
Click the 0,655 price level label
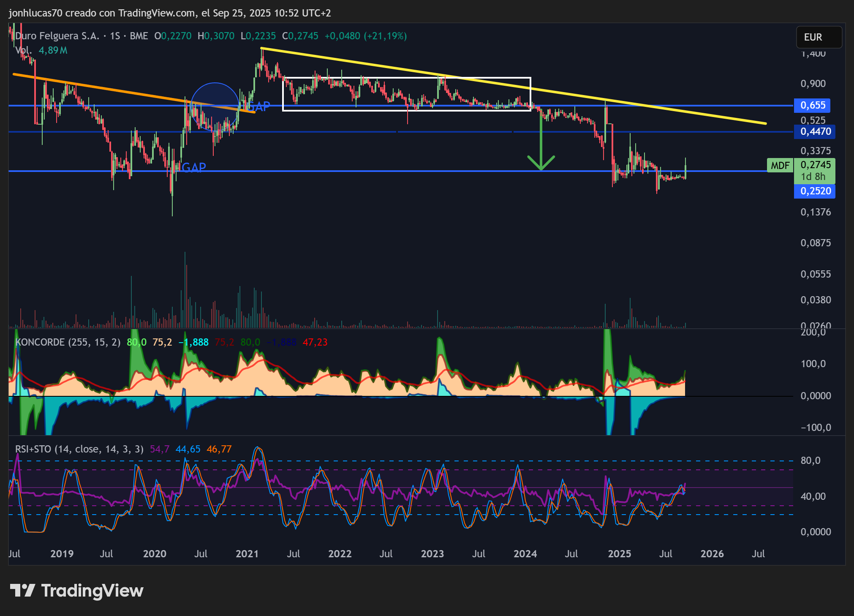(812, 105)
